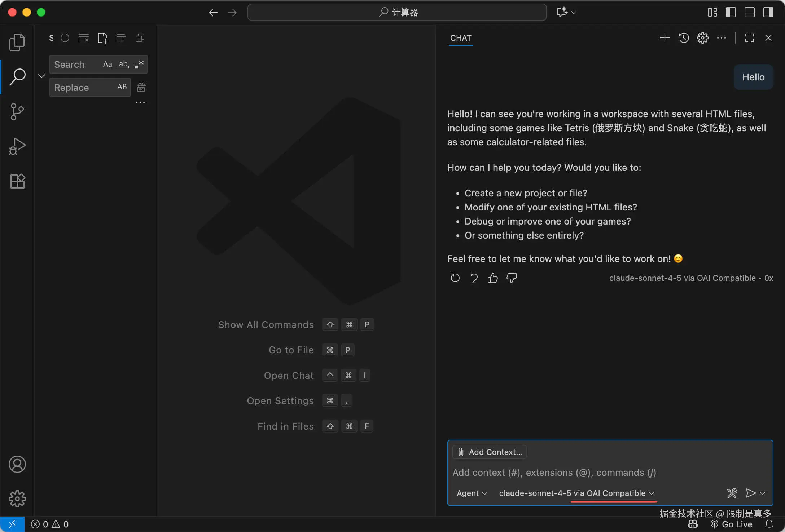Toggle Match Whole Word option
Viewport: 785px width, 532px height.
tap(123, 65)
